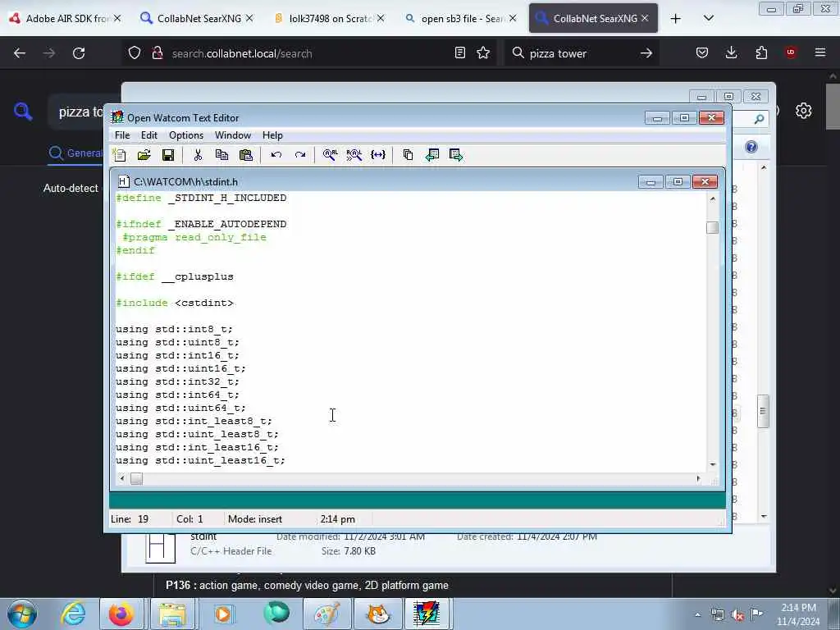Open the Firefox downloads panel
The height and width of the screenshot is (630, 840).
[x=731, y=52]
